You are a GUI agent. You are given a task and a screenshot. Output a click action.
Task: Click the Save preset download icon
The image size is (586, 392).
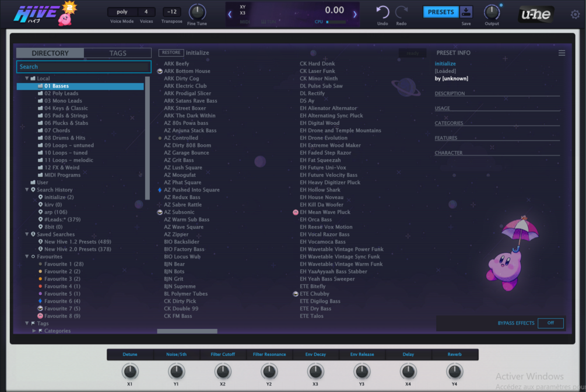tap(466, 12)
